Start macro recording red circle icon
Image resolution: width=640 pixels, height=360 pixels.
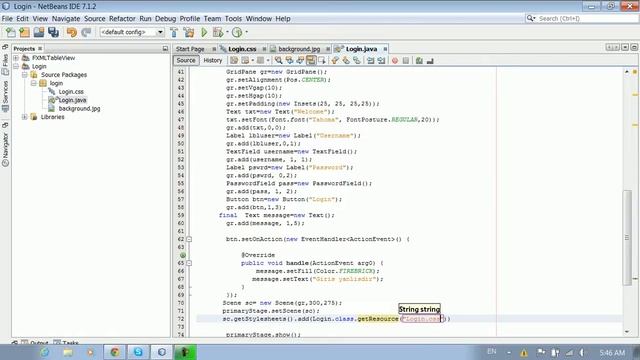[x=395, y=61]
